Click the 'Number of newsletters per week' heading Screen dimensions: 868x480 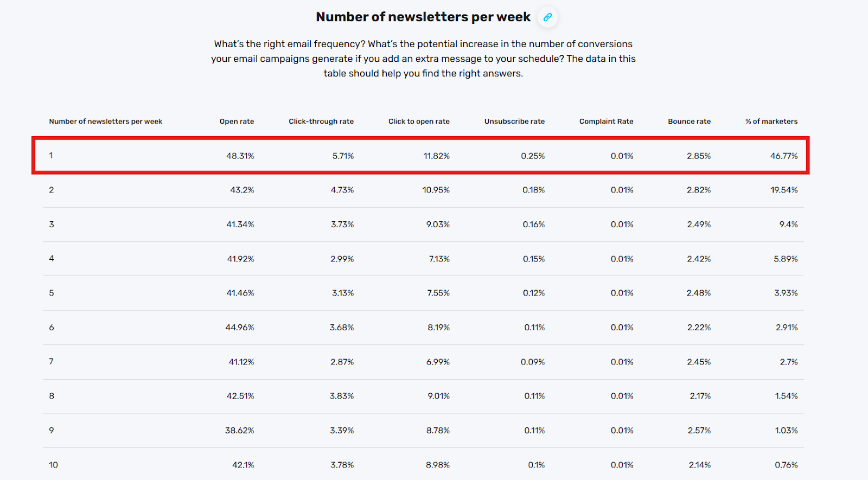tap(423, 17)
